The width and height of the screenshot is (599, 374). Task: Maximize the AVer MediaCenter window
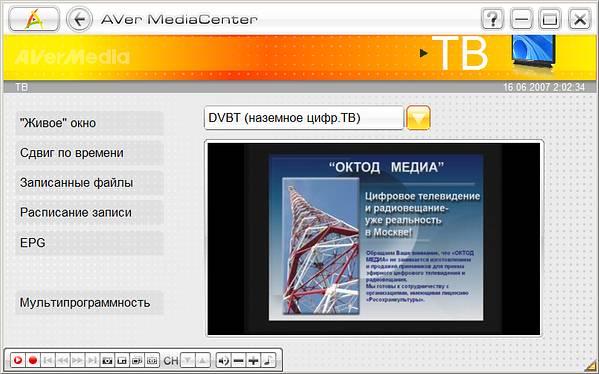click(x=550, y=18)
